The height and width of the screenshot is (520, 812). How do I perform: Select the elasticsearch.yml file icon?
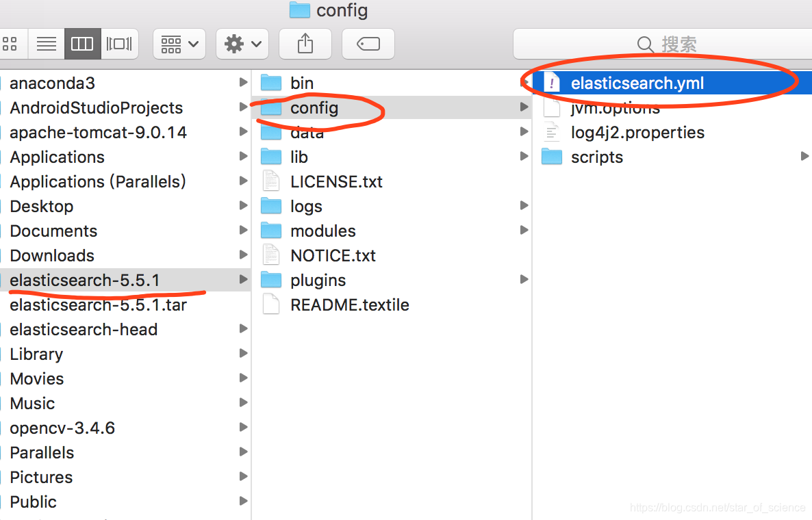point(552,83)
